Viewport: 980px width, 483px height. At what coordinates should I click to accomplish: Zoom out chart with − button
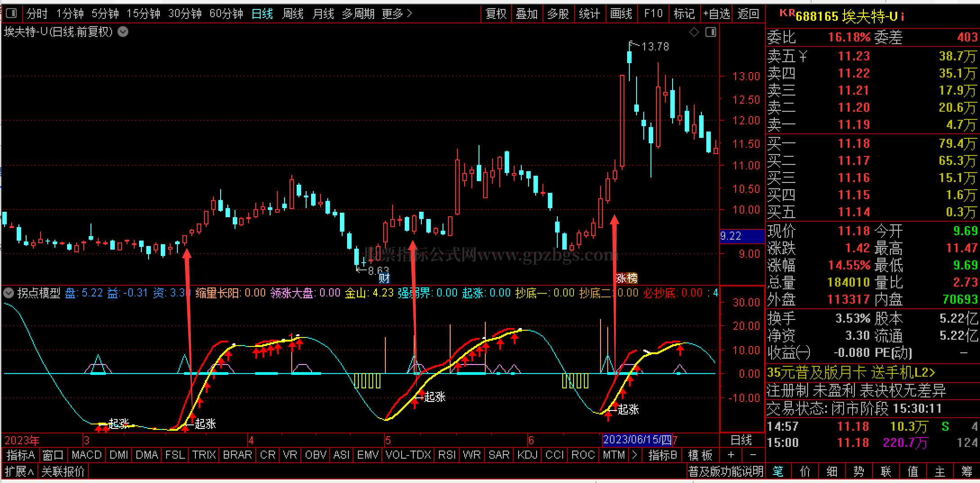[x=753, y=455]
